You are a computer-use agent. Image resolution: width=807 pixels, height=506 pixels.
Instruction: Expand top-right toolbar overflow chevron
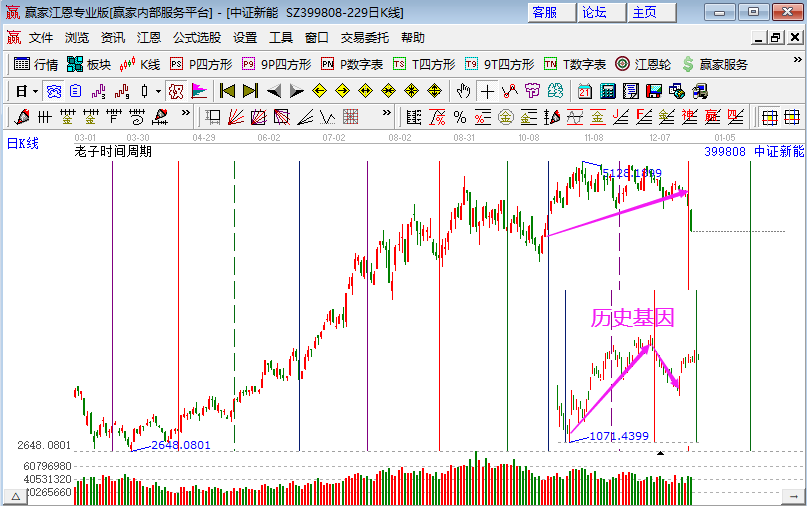798,60
